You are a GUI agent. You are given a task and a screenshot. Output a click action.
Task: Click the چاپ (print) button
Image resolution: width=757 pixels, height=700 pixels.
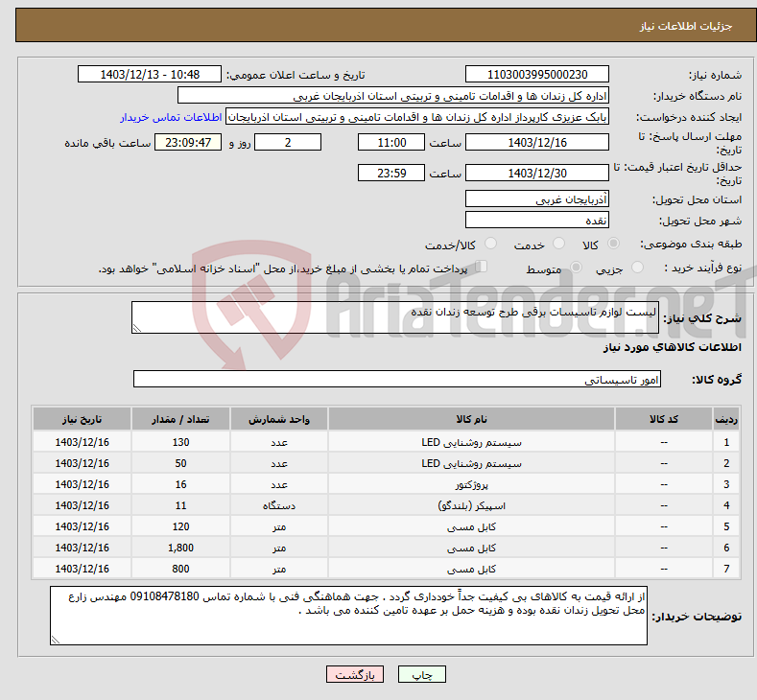coord(421,674)
